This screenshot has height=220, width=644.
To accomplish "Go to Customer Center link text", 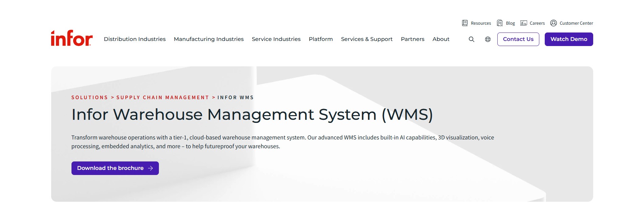I will click(x=576, y=23).
